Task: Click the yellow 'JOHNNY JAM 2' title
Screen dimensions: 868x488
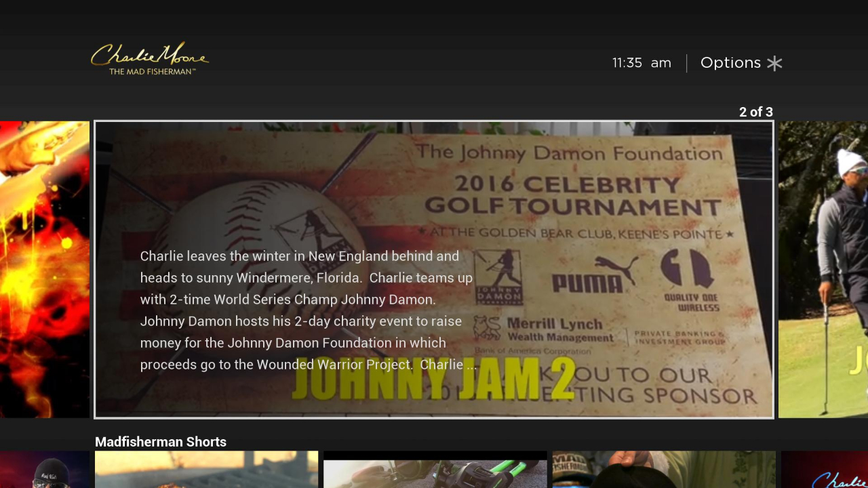Action: coord(434,378)
